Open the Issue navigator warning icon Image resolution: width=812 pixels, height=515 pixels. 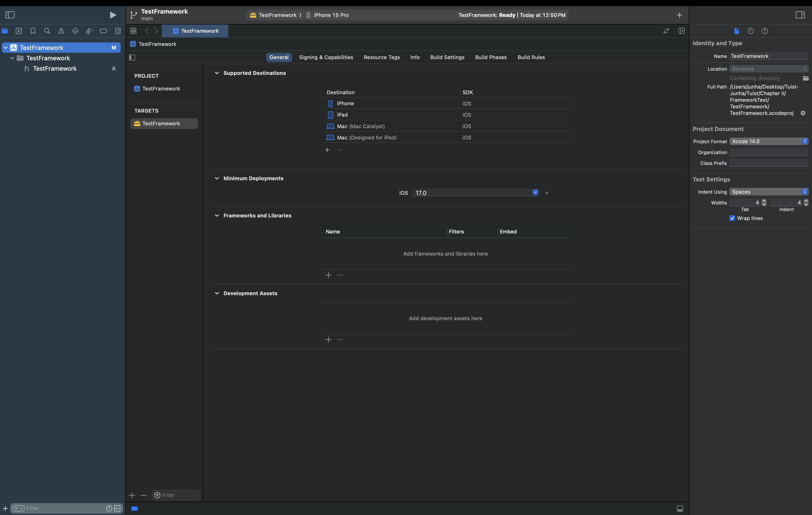click(x=61, y=31)
